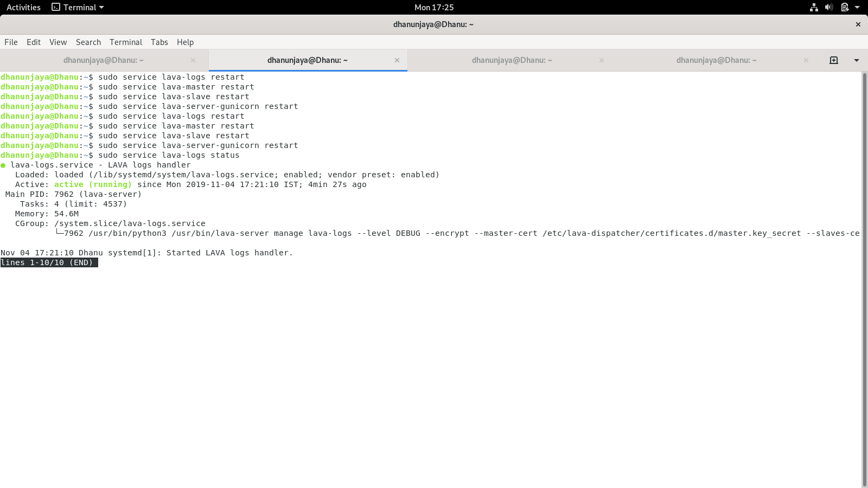
Task: Open the Help menu
Action: coord(185,42)
